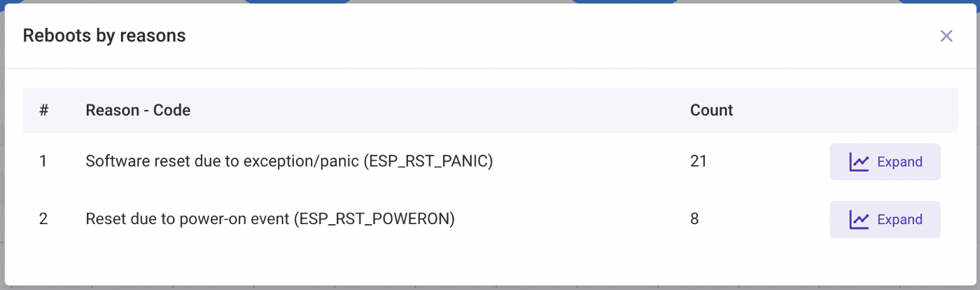
Task: Click the Expand label for exception/panic row
Action: [899, 163]
